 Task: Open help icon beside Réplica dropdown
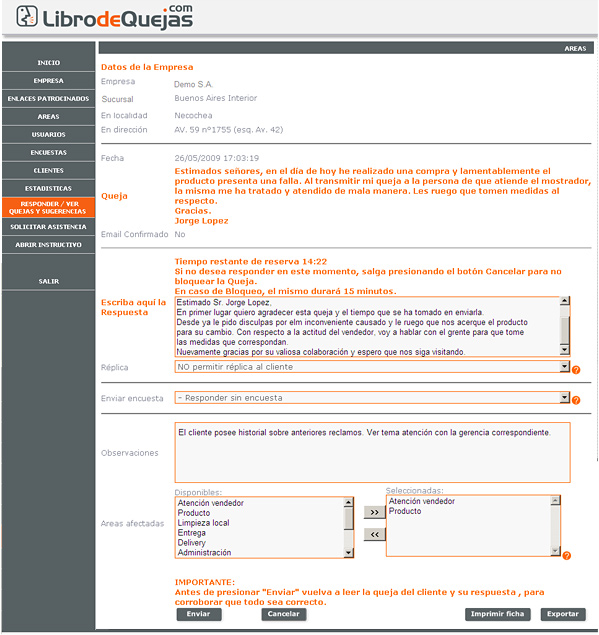click(576, 369)
